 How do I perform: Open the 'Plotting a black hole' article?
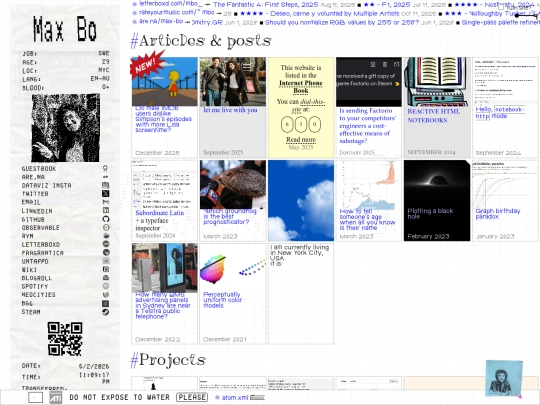[x=430, y=214]
